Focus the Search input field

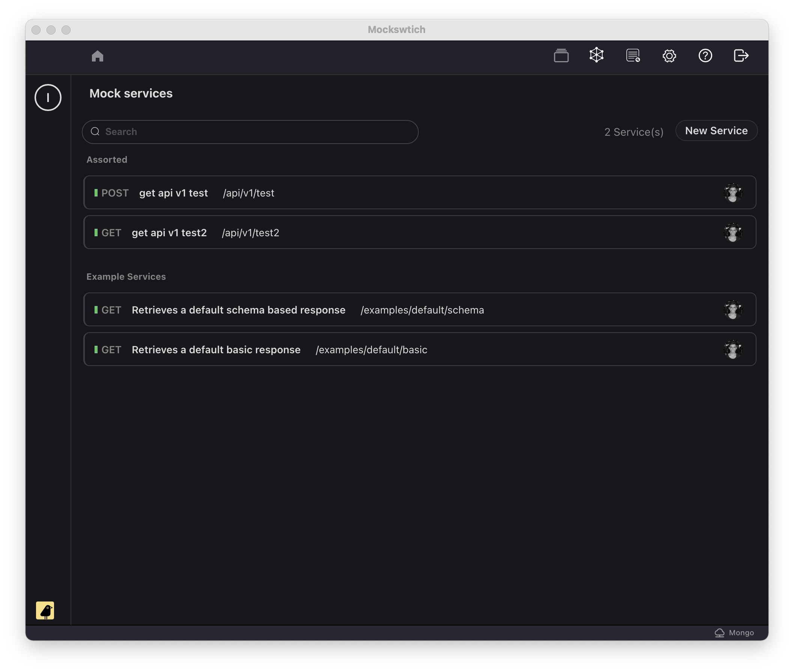click(250, 132)
